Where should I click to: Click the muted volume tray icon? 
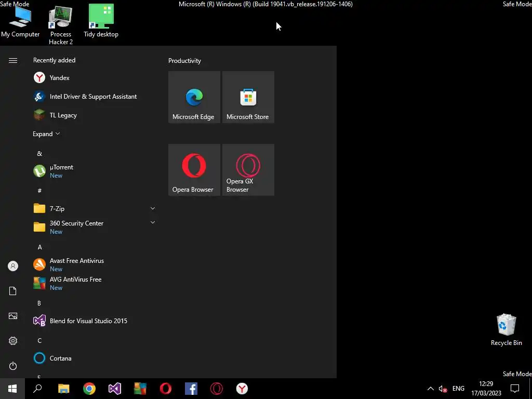point(443,389)
